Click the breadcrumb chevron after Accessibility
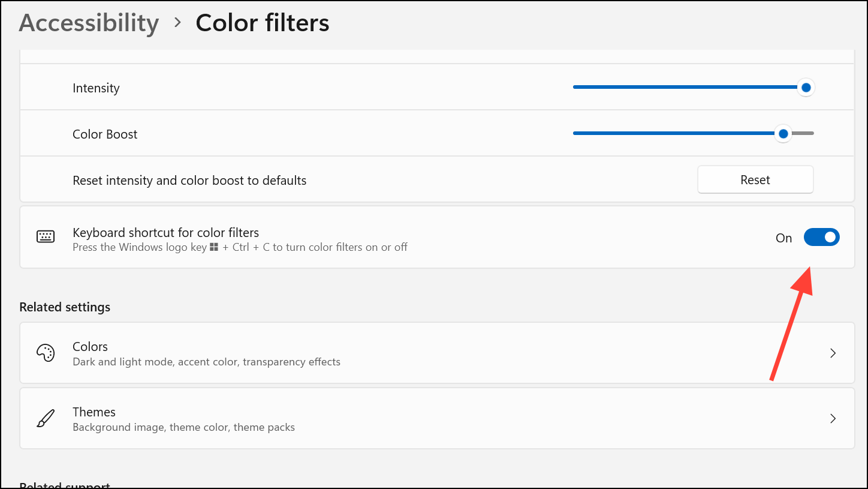 (x=177, y=23)
